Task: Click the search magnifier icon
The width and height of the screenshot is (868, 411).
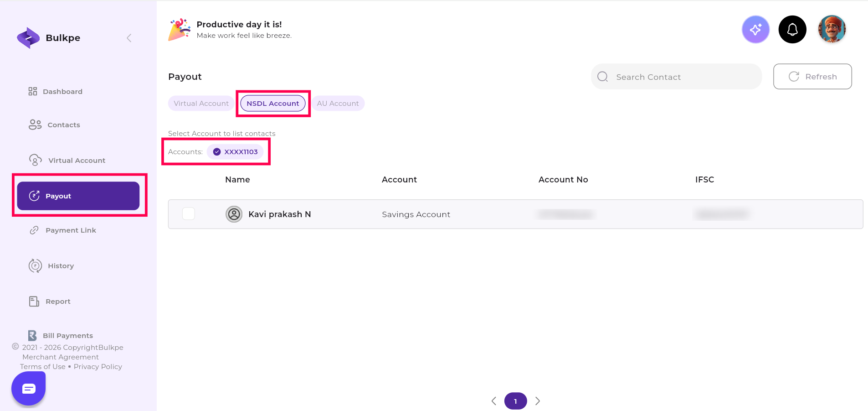Action: pos(602,77)
